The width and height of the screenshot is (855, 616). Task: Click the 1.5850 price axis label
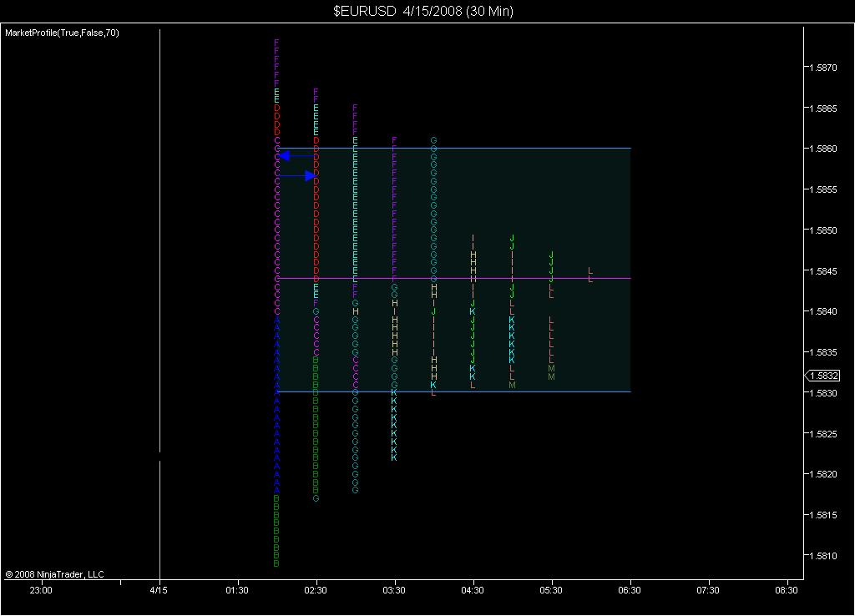pyautogui.click(x=823, y=230)
